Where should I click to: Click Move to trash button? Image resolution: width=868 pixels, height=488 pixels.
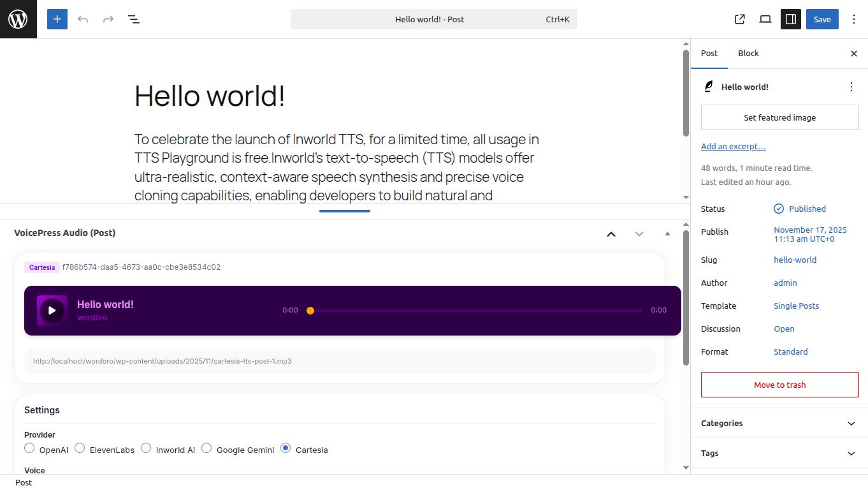point(780,385)
